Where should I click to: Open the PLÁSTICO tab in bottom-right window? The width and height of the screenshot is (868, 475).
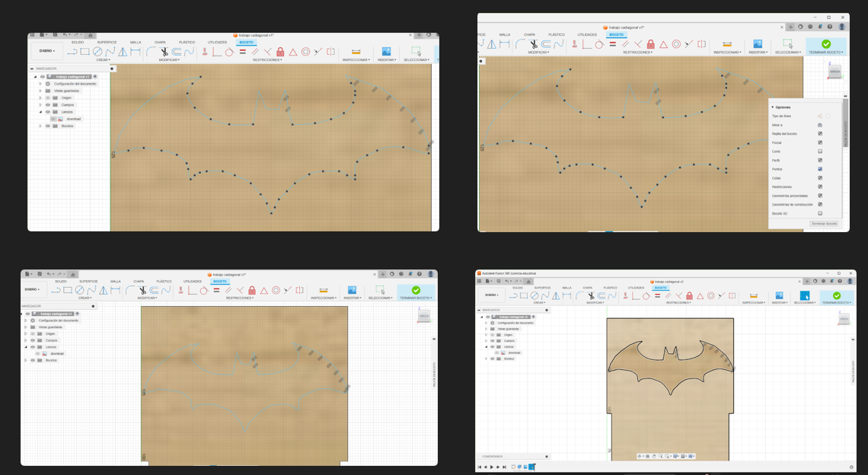tap(611, 288)
